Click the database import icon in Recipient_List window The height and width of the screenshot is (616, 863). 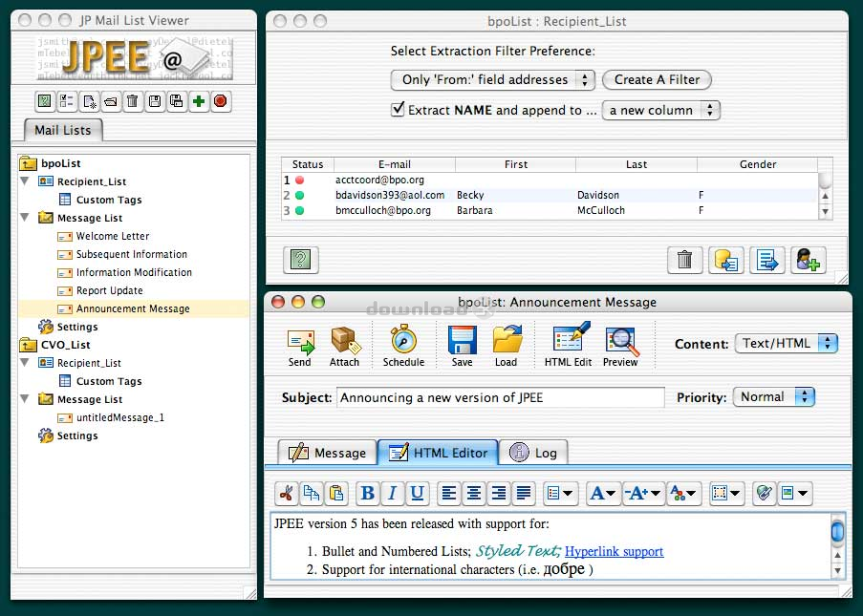pyautogui.click(x=726, y=260)
